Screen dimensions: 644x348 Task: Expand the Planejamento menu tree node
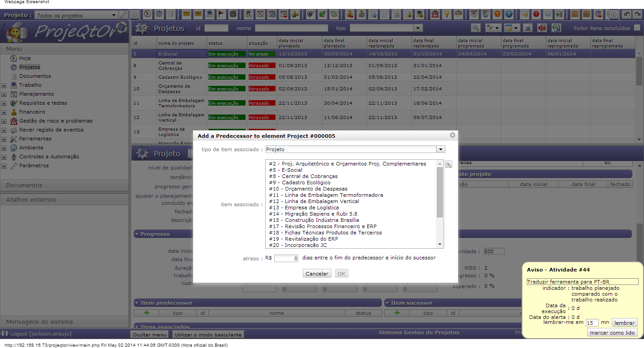[4, 94]
